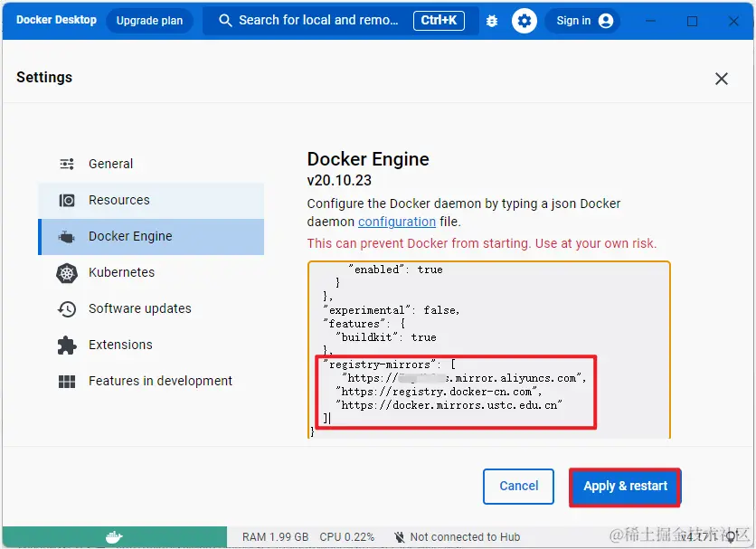Click the "features": { line
This screenshot has height=549, width=756.
click(x=364, y=324)
